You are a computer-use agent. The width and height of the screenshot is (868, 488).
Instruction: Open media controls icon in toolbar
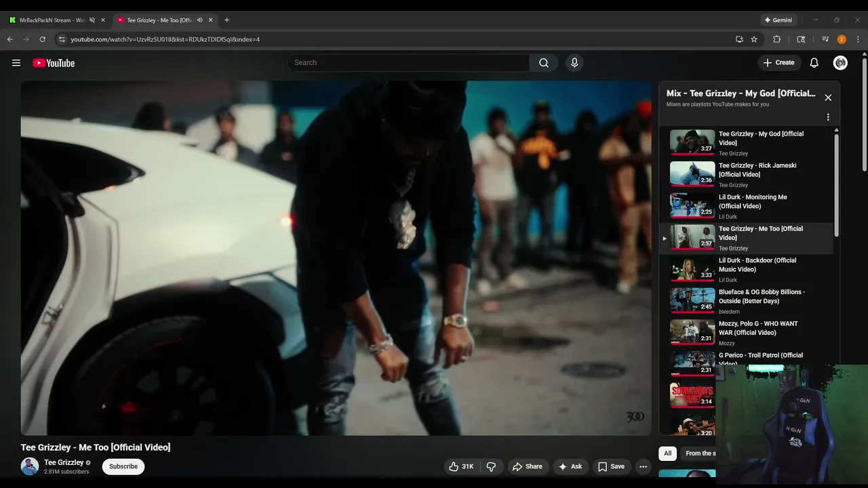pos(825,39)
